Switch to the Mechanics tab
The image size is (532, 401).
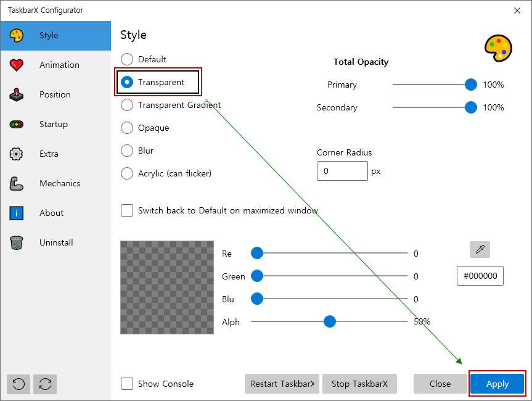click(x=55, y=183)
